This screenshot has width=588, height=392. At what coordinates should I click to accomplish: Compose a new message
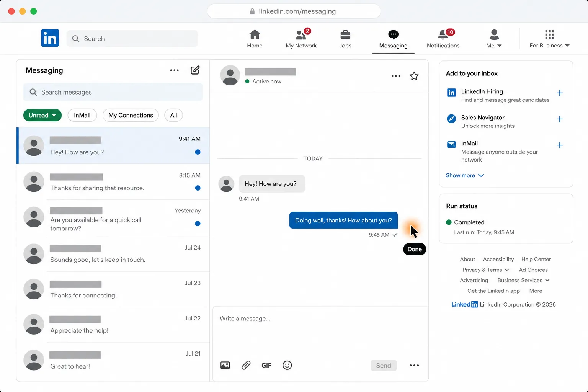[195, 70]
